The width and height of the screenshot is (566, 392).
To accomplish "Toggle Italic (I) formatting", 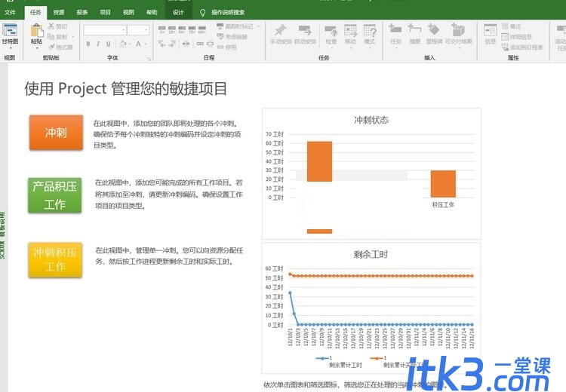I will [98, 44].
